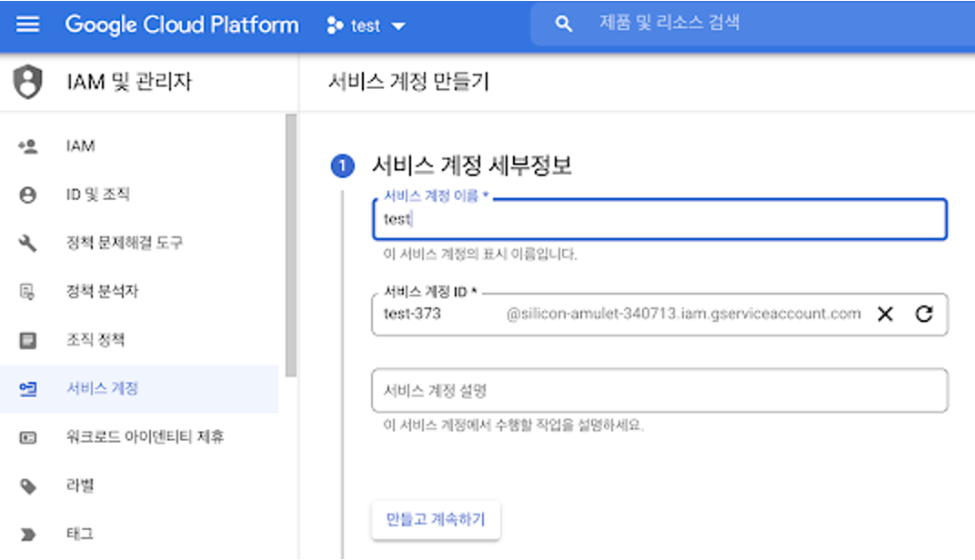Open the 라벨 menu item
This screenshot has width=975, height=560.
[x=139, y=486]
